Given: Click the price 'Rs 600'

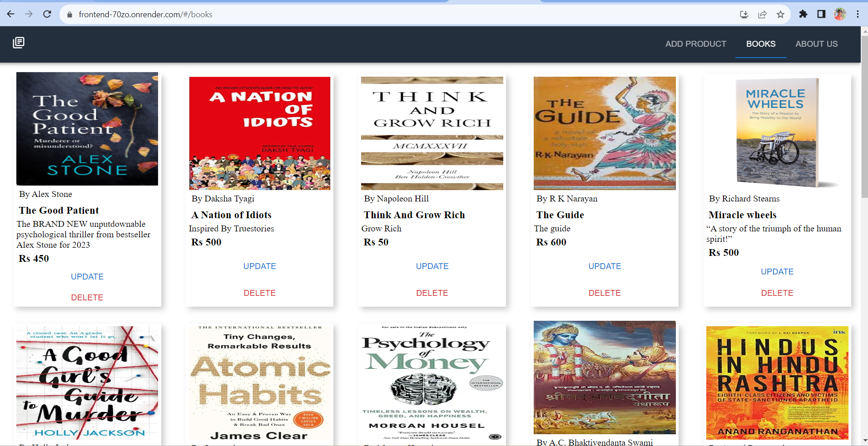Looking at the screenshot, I should tap(551, 242).
